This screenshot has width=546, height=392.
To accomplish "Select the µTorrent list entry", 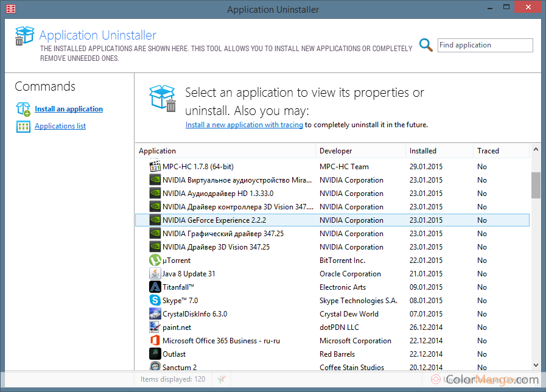I will click(332, 260).
